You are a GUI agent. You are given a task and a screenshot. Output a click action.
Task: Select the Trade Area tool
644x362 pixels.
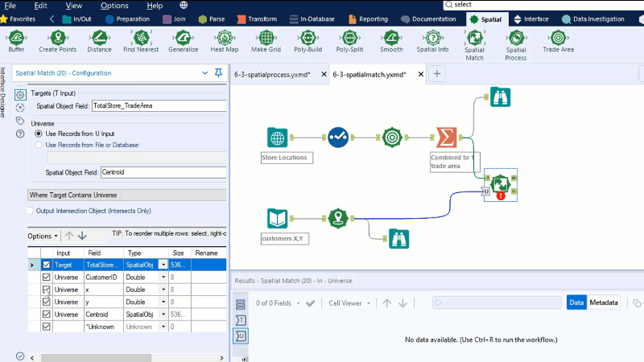558,41
